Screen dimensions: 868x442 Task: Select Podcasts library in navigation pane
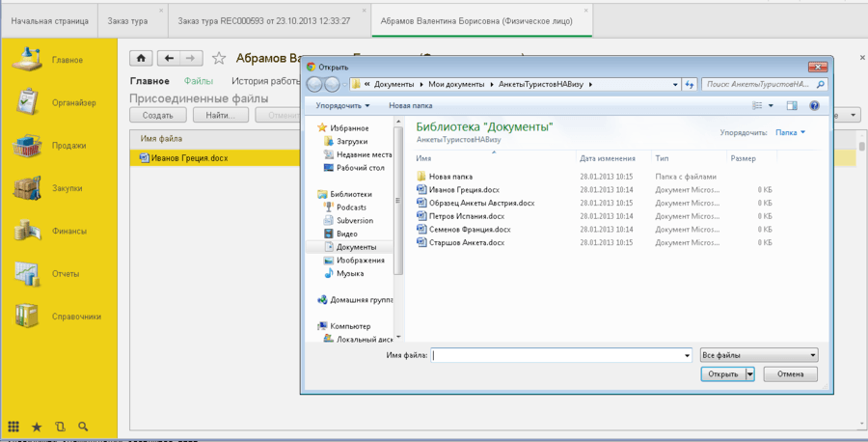pyautogui.click(x=344, y=207)
